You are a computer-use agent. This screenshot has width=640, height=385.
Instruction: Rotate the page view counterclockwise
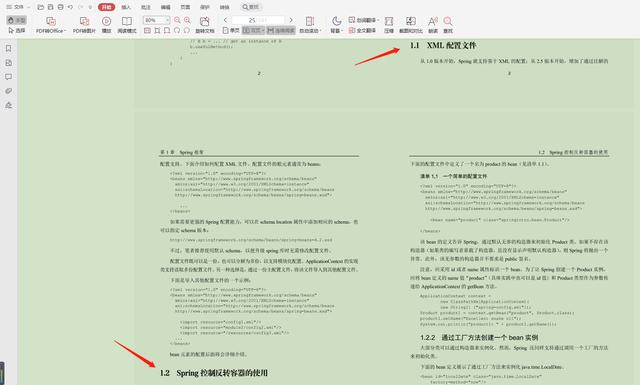(x=177, y=31)
